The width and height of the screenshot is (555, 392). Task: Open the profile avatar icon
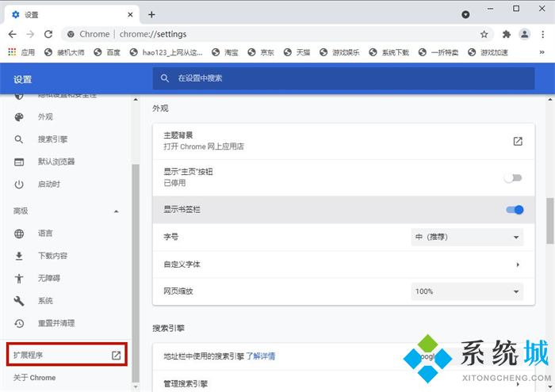(x=525, y=34)
